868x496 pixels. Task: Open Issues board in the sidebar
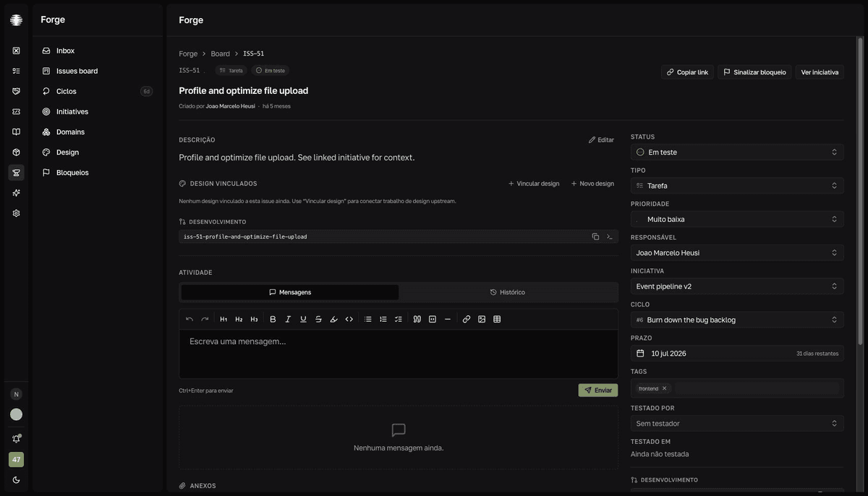point(98,71)
